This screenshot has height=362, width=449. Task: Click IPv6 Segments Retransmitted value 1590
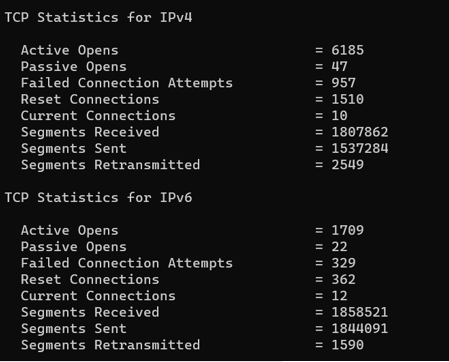pos(347,345)
